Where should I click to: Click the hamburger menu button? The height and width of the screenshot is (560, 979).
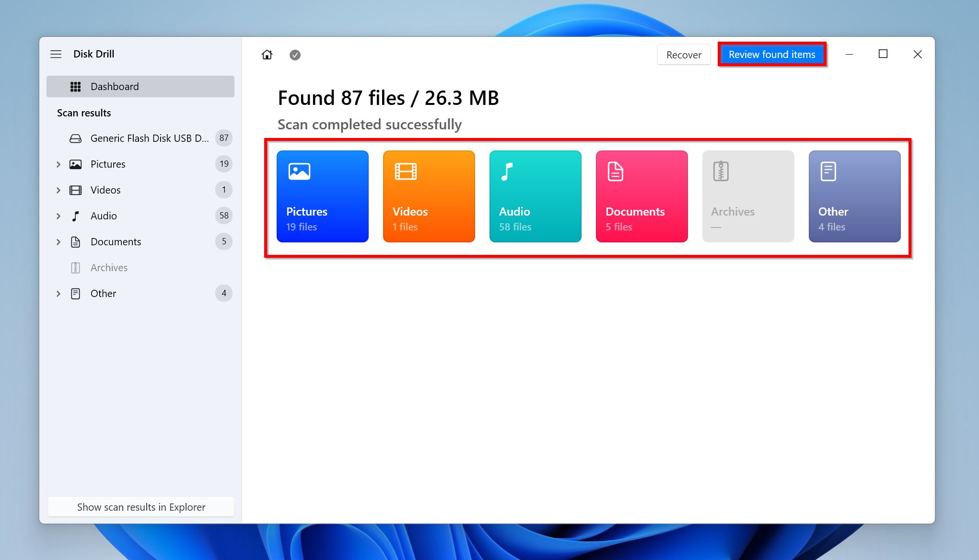tap(57, 54)
